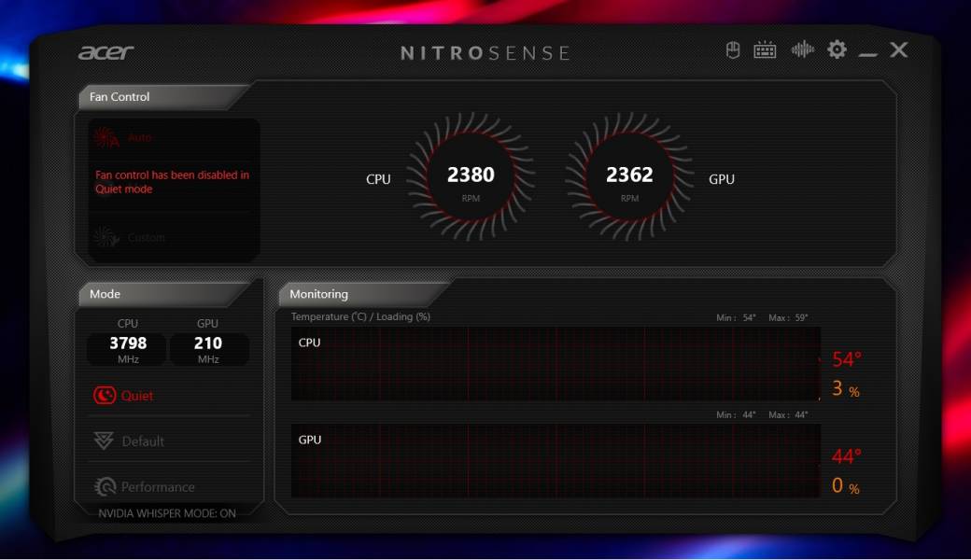Choose the Default mode

pyautogui.click(x=129, y=441)
